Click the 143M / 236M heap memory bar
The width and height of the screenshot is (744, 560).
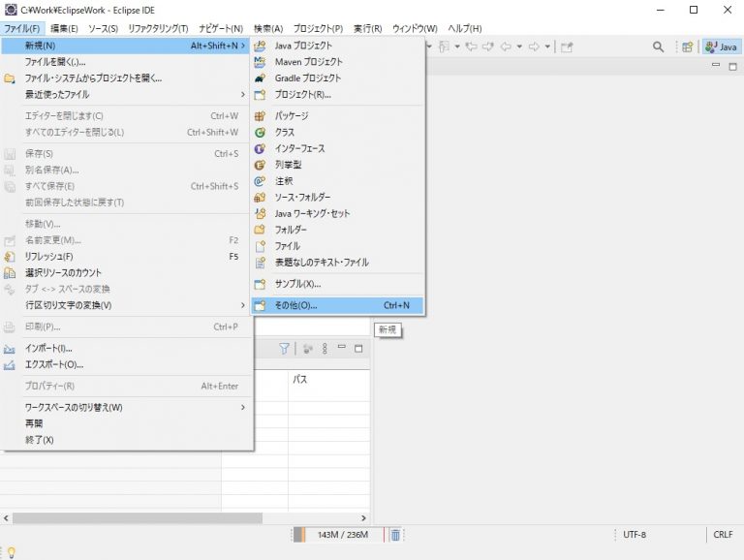coord(342,535)
